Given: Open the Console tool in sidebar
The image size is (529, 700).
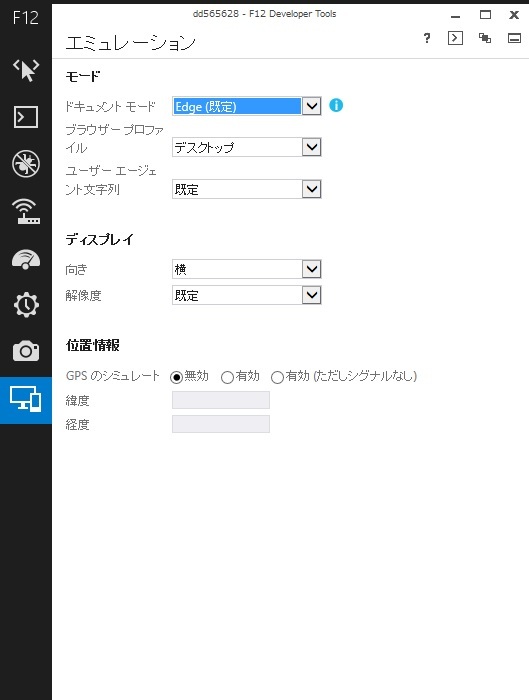Looking at the screenshot, I should [25, 117].
